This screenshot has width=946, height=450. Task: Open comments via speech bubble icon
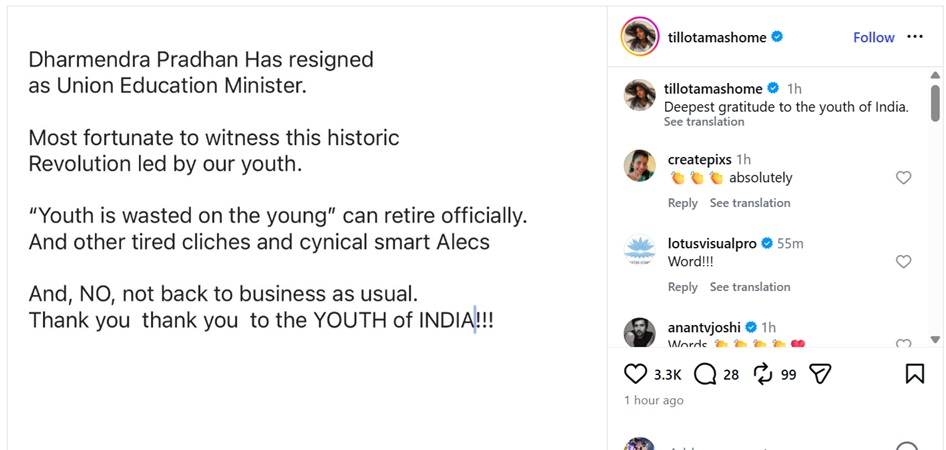[705, 375]
